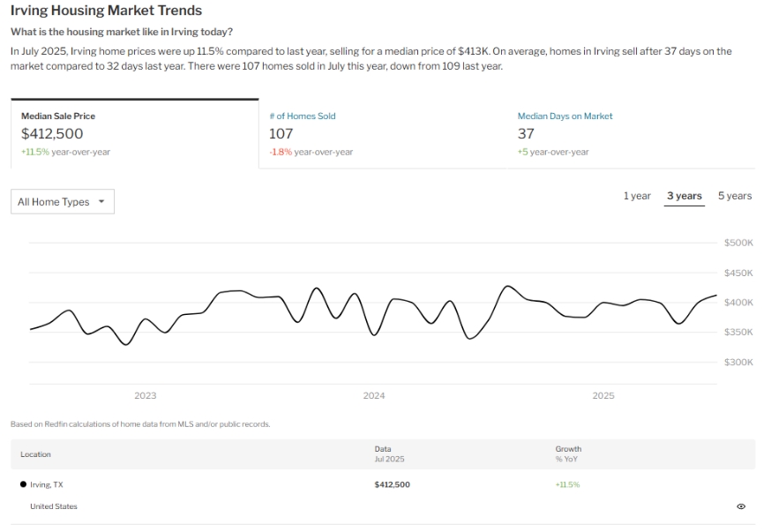
Task: Choose the 5 years chart range
Action: pos(734,196)
